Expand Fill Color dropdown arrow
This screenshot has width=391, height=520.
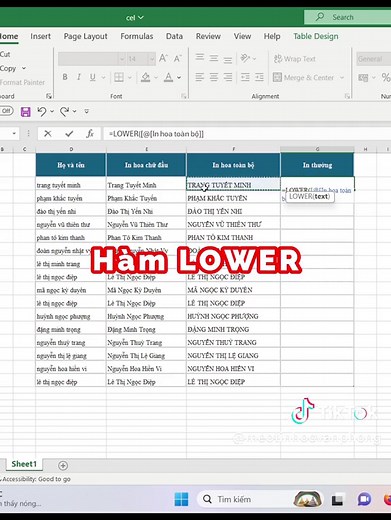click(156, 78)
